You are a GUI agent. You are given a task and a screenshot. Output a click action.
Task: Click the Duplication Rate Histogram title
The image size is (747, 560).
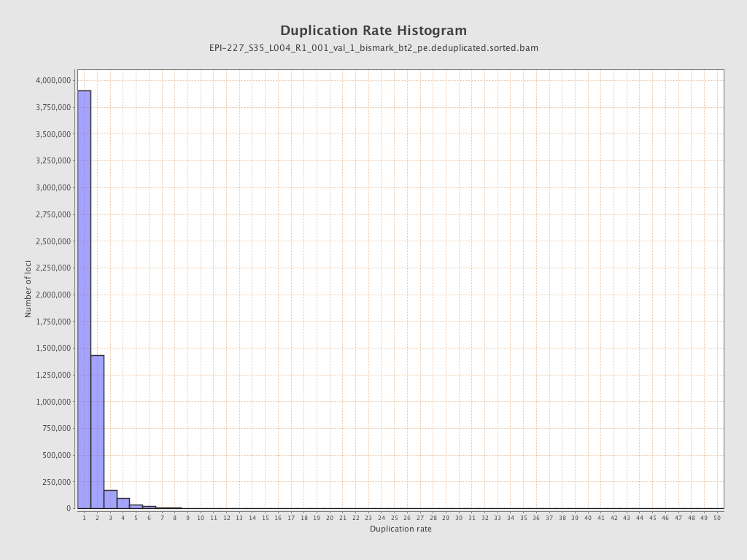(x=373, y=31)
